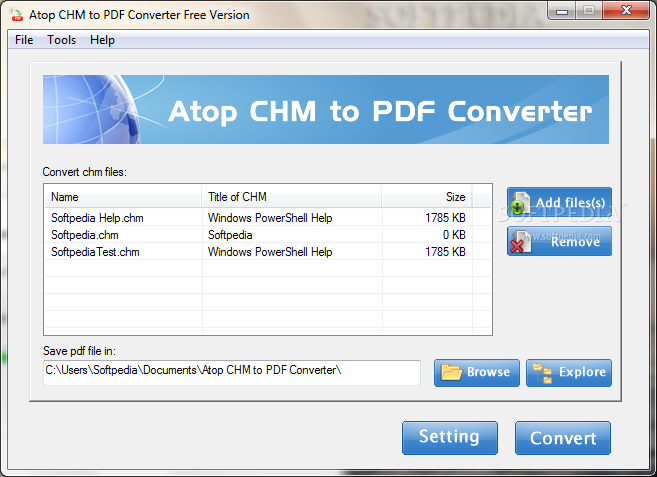
Task: Sort by the Size column header
Action: coord(427,197)
